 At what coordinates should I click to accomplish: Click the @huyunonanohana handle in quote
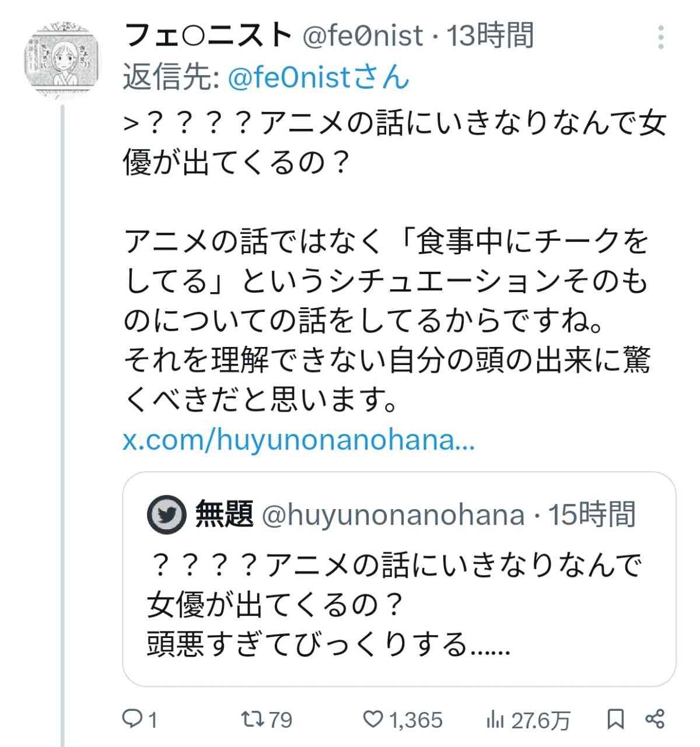coord(393,515)
